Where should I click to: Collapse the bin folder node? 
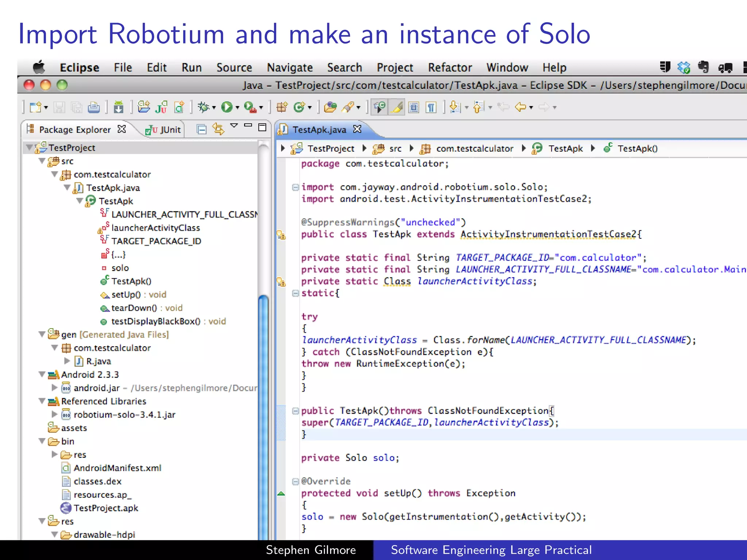click(x=42, y=441)
